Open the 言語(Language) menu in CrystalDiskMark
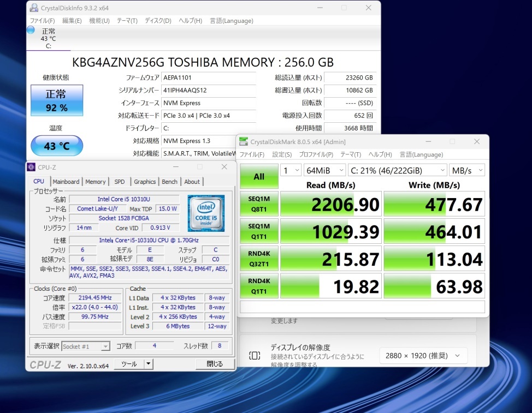This screenshot has width=532, height=413. coord(421,154)
